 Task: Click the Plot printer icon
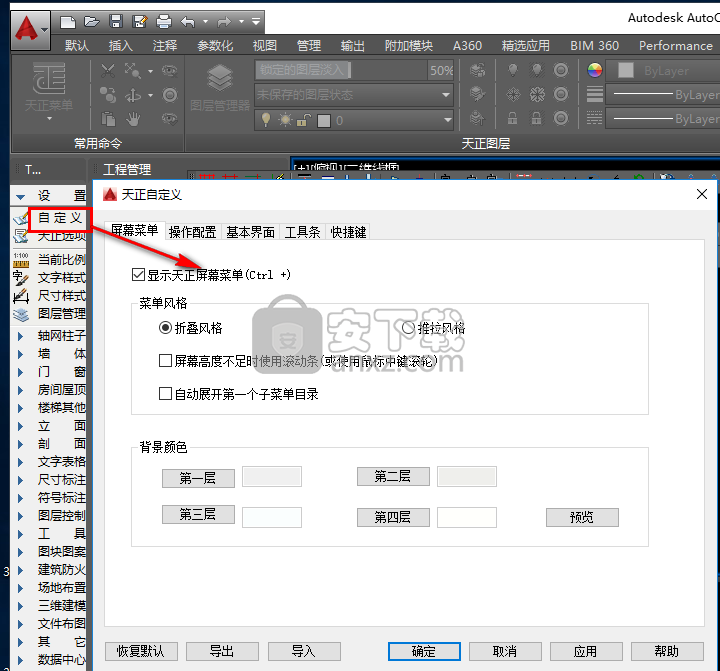coord(164,22)
